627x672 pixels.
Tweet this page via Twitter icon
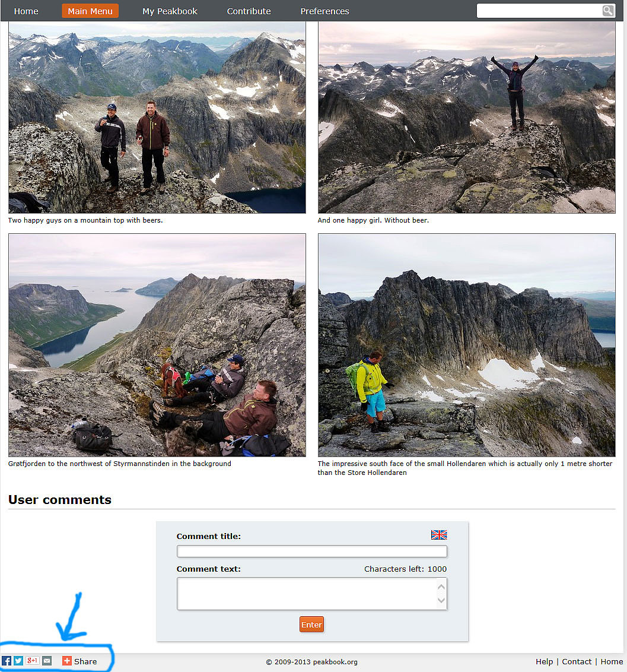[18, 661]
